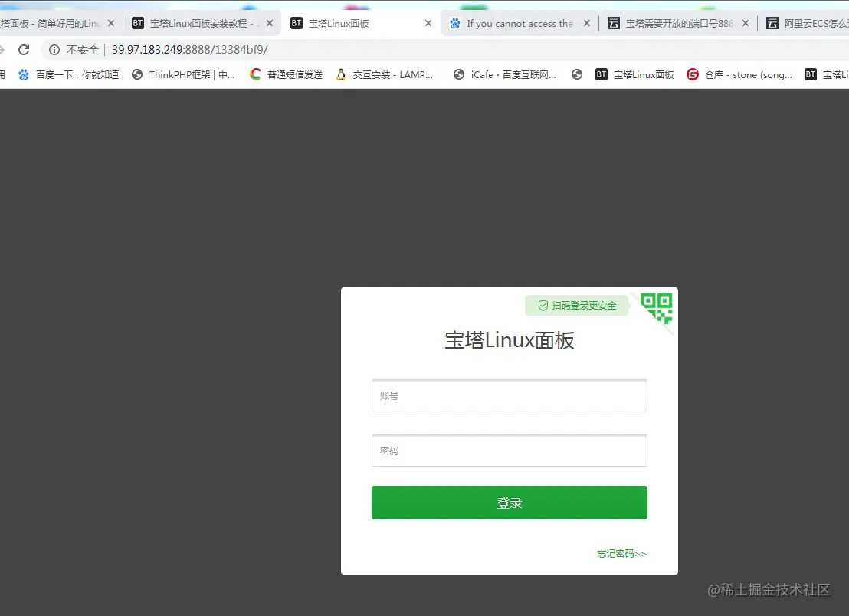Screen dimensions: 849x616
Task: Open the 仓库 - stone bookmark
Action: [739, 74]
